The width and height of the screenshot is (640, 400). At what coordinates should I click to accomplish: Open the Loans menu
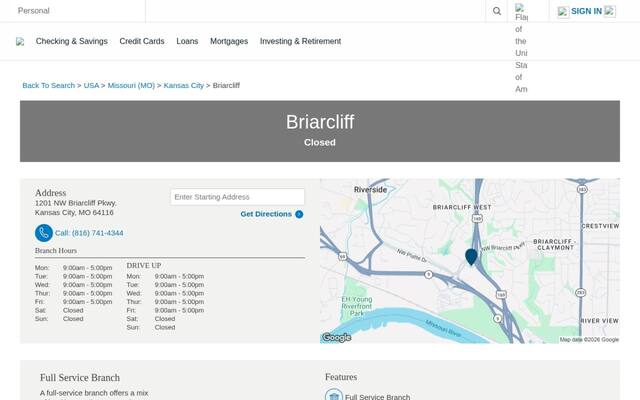(x=187, y=41)
